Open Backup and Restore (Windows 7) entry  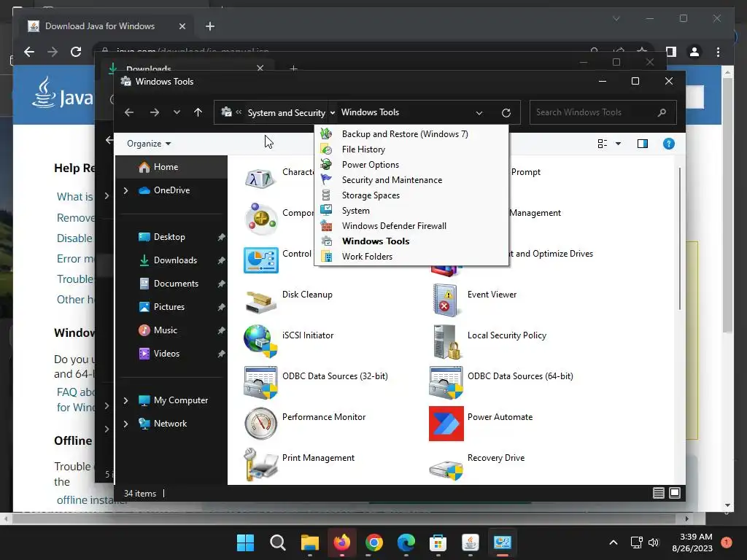[411, 134]
